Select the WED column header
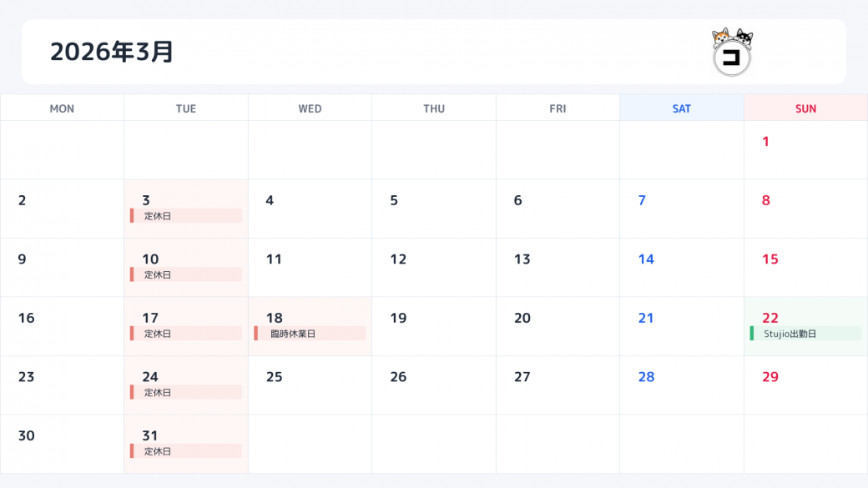 (x=310, y=108)
